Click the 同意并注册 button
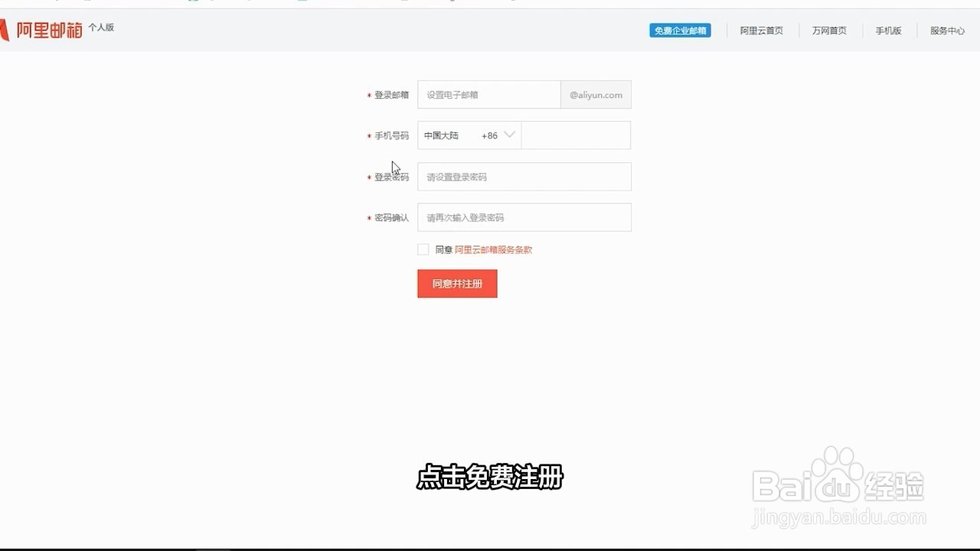The height and width of the screenshot is (551, 980). pyautogui.click(x=457, y=284)
